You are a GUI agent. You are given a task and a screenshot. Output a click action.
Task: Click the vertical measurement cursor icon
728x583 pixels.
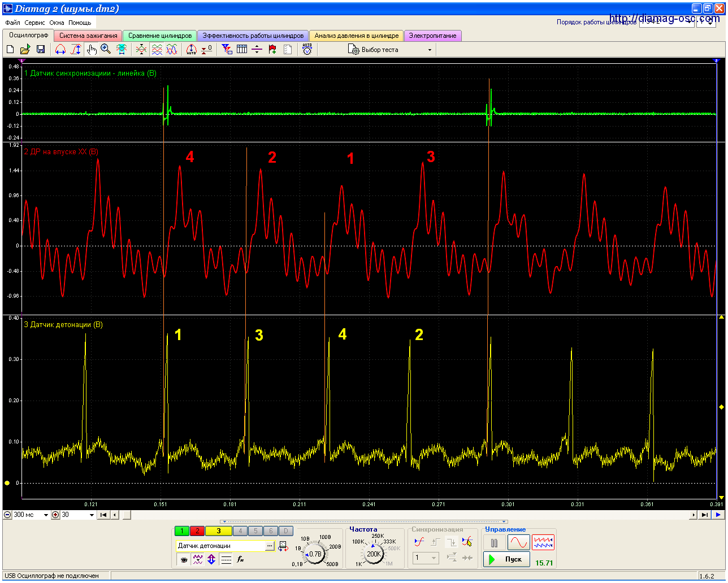click(x=76, y=50)
